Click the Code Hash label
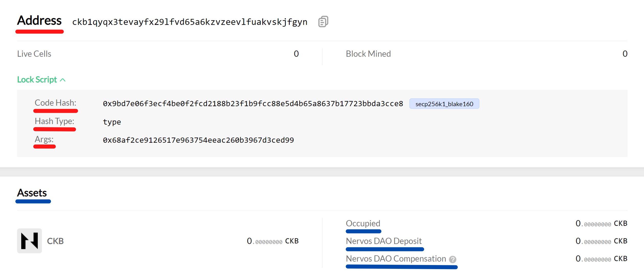The height and width of the screenshot is (276, 644). (x=55, y=103)
